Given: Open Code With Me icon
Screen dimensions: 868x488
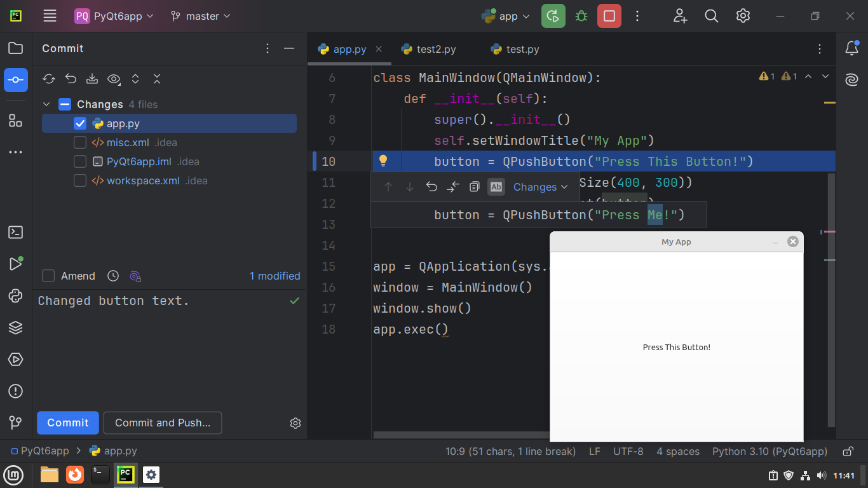Looking at the screenshot, I should (681, 17).
